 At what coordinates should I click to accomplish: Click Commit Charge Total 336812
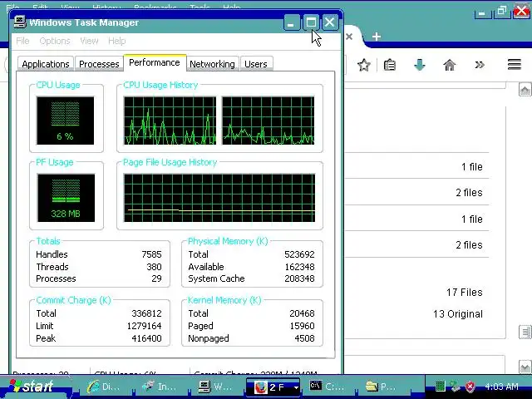coord(146,313)
